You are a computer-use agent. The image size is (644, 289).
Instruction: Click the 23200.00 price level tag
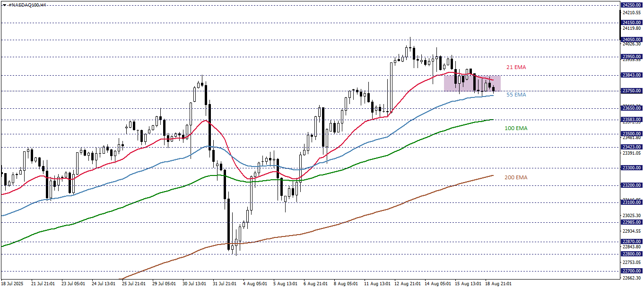632,185
